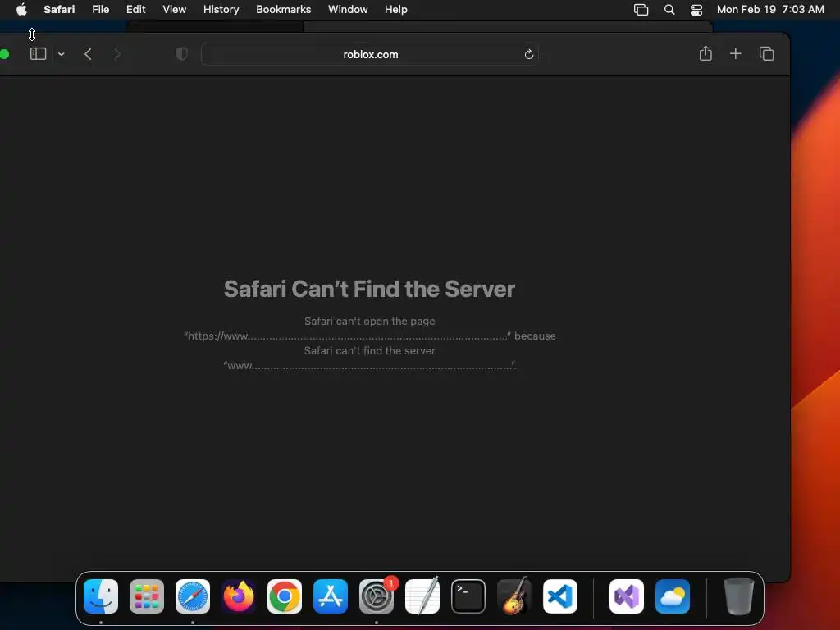This screenshot has width=840, height=630.
Task: Open Control Center
Action: point(696,10)
